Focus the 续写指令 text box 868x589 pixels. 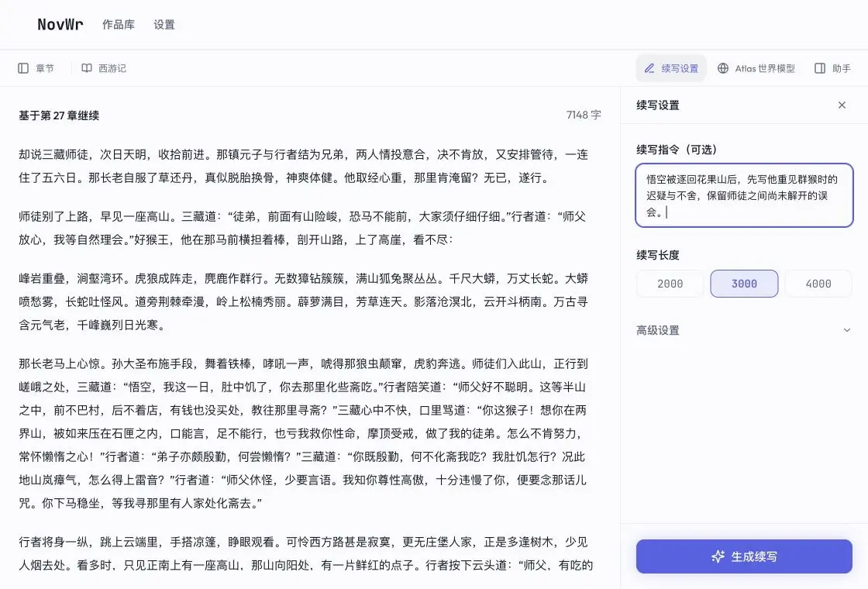click(744, 195)
